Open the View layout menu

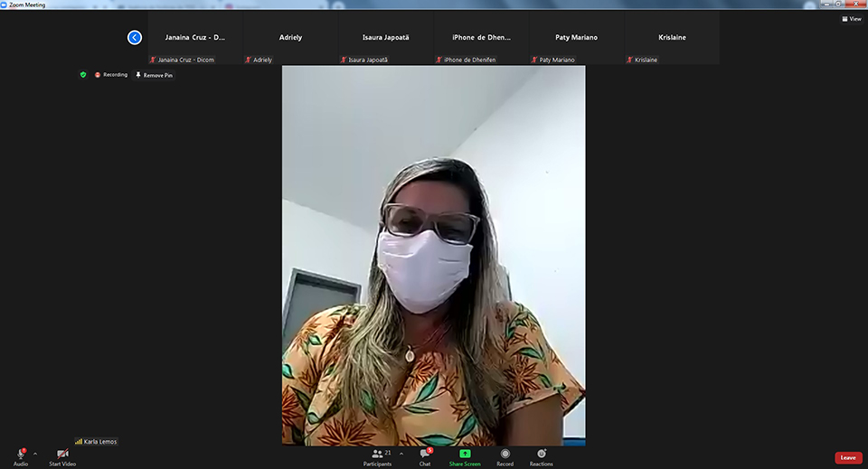coord(851,19)
